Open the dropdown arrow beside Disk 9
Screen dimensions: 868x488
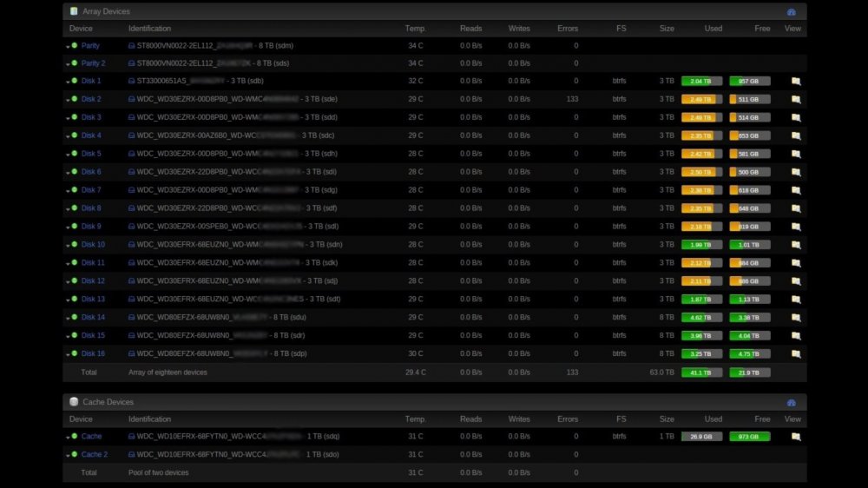pyautogui.click(x=68, y=228)
